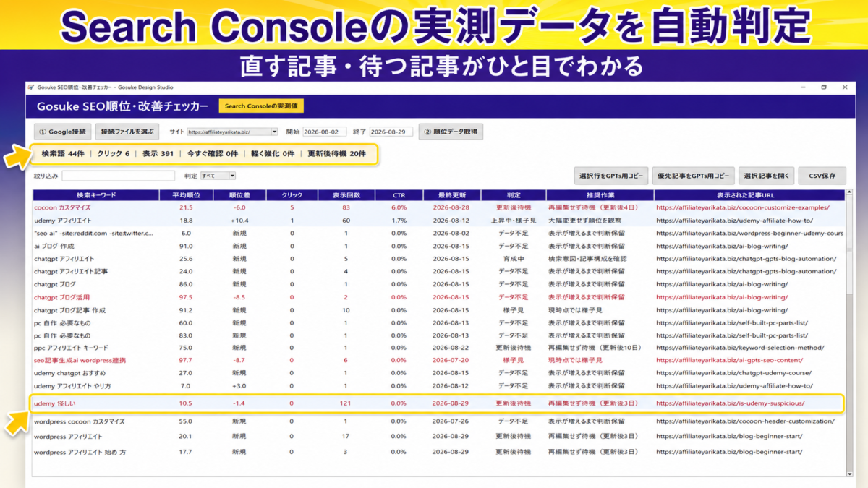Sort by 検索キーワード column header
The height and width of the screenshot is (488, 868).
coord(96,195)
